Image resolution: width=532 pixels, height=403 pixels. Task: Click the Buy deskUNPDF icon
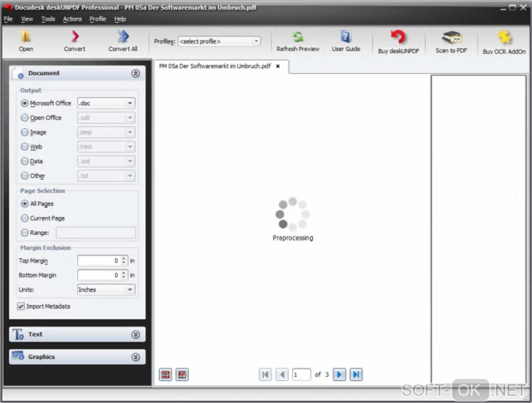pyautogui.click(x=398, y=37)
